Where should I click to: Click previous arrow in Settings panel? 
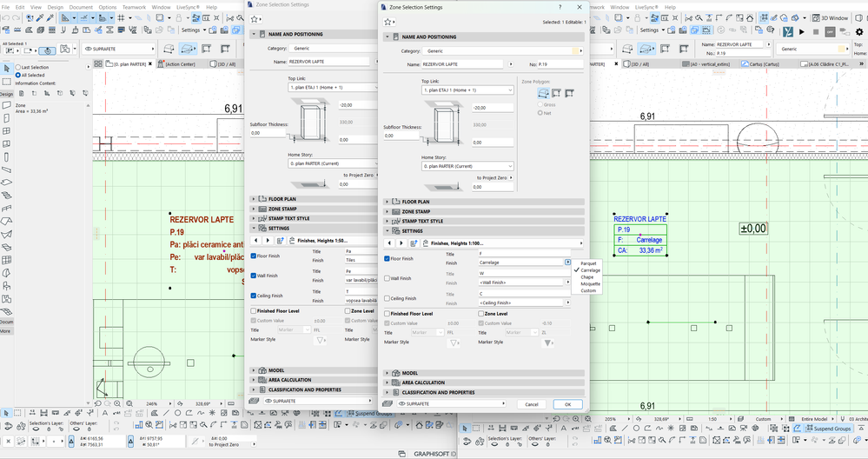point(388,243)
